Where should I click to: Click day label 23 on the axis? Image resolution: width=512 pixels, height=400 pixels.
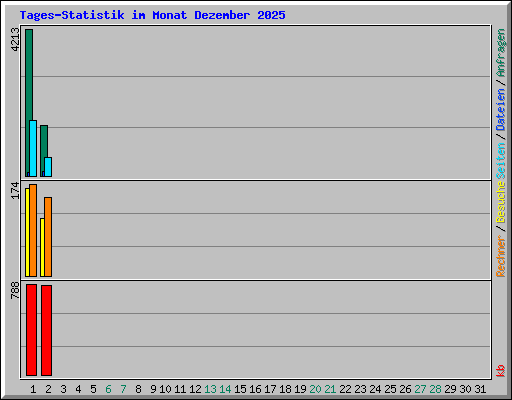360,389
